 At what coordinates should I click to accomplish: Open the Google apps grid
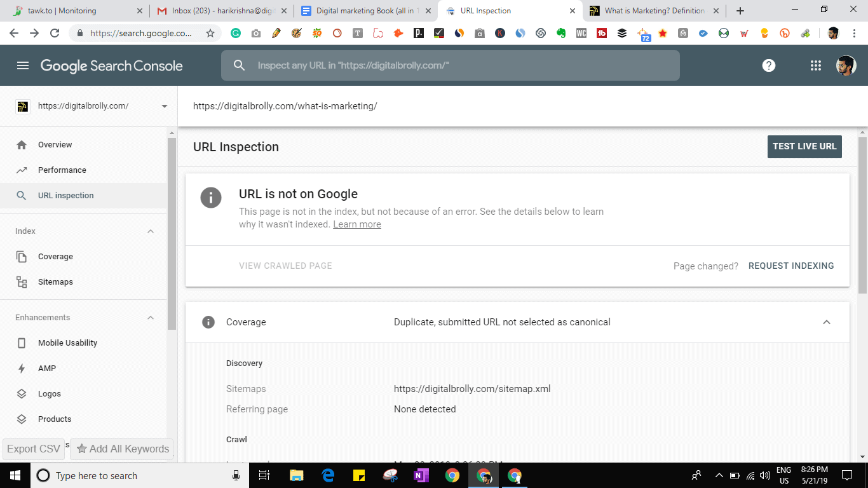816,65
